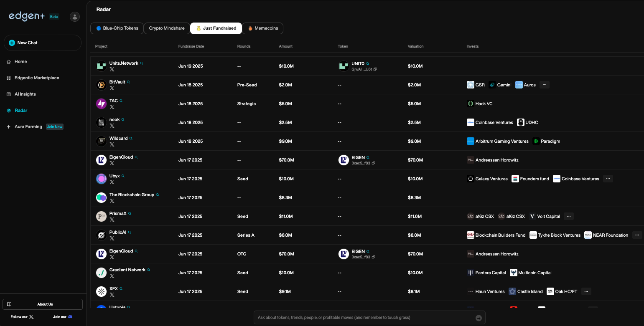Image resolution: width=644 pixels, height=326 pixels.
Task: Open the Crypto Mindshare tab
Action: tap(167, 28)
